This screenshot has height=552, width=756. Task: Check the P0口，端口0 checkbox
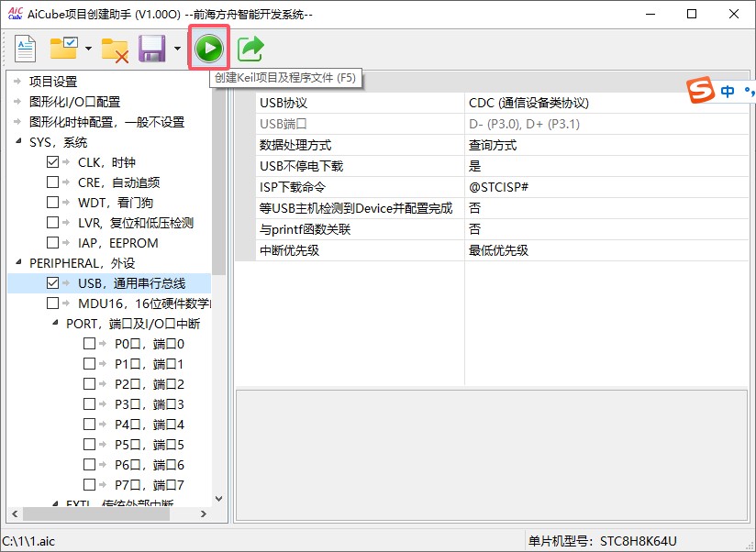click(89, 344)
